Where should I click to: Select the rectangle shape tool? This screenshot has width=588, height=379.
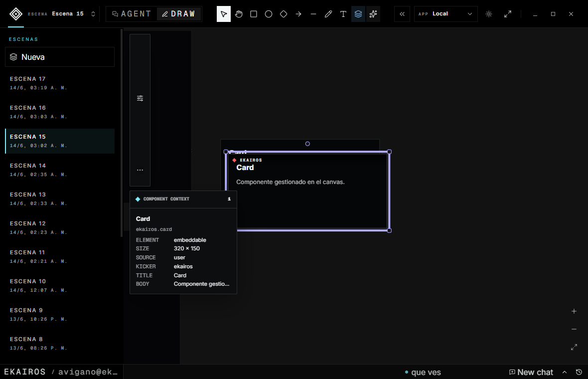pos(254,14)
